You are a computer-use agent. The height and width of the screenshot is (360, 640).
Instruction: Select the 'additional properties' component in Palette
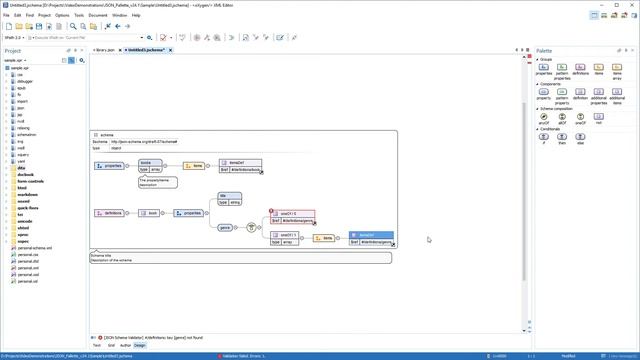coord(598,97)
